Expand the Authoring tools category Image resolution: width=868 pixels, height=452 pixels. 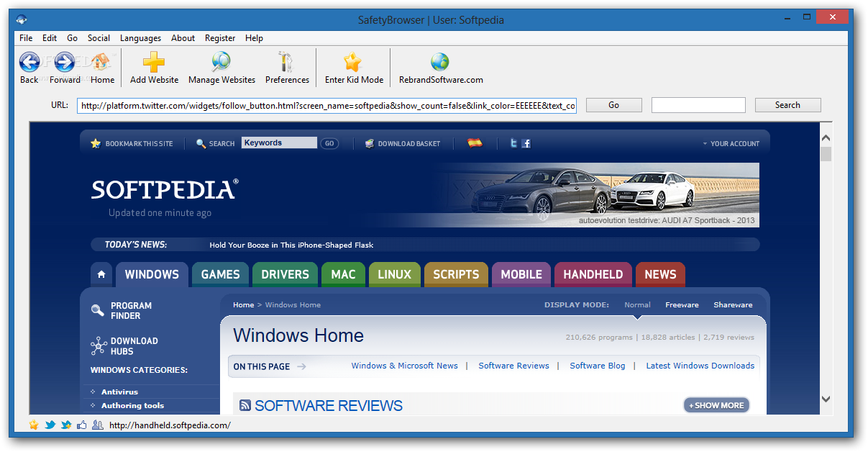132,405
